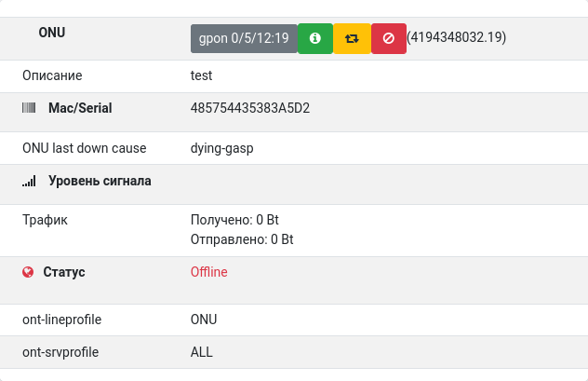Click the red globe status icon
Image resolution: width=588 pixels, height=381 pixels.
(29, 272)
